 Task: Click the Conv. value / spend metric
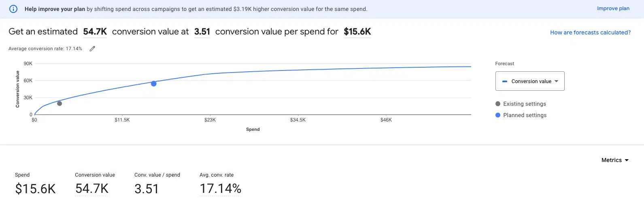(157, 184)
